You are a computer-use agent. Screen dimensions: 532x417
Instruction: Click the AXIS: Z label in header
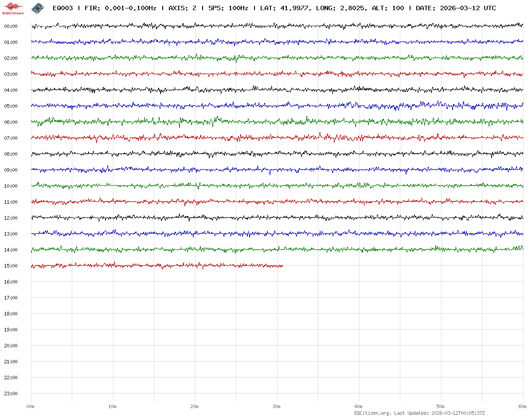(183, 8)
